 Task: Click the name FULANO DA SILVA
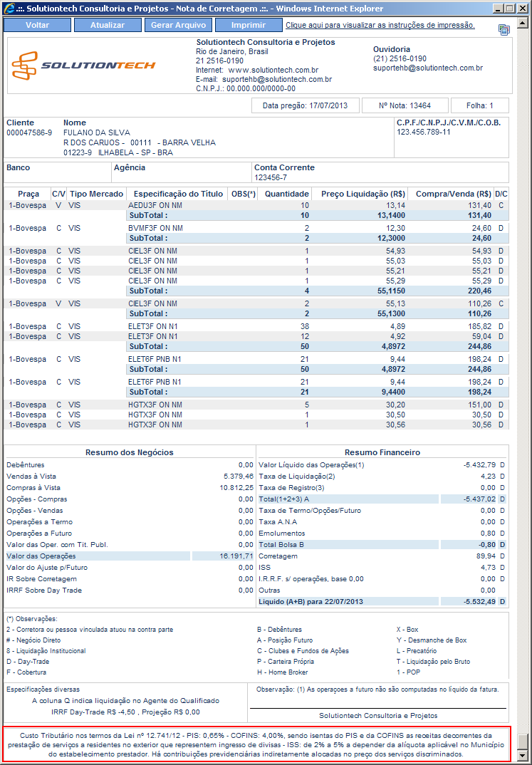[97, 132]
